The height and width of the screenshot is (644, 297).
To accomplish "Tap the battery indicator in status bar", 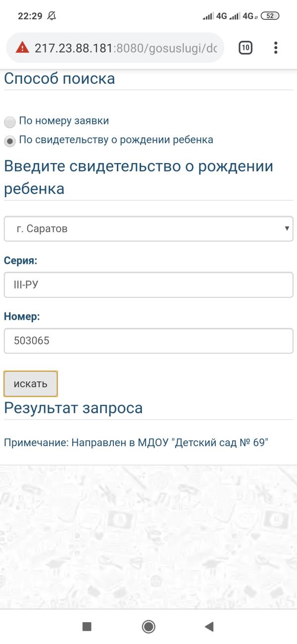I will coord(270,16).
